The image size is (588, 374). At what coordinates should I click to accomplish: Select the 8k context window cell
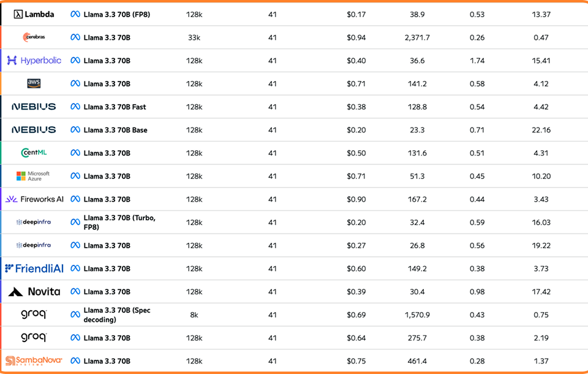(194, 315)
